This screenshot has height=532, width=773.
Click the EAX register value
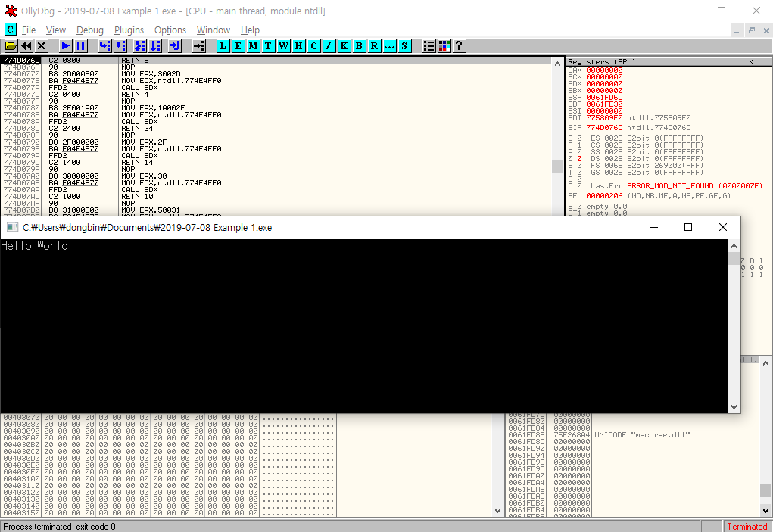pos(604,70)
